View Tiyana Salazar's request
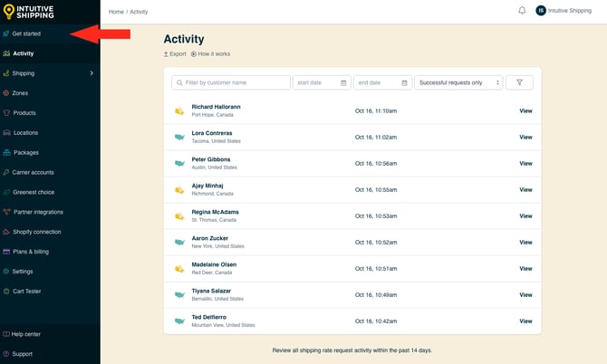The image size is (607, 364). (x=525, y=295)
